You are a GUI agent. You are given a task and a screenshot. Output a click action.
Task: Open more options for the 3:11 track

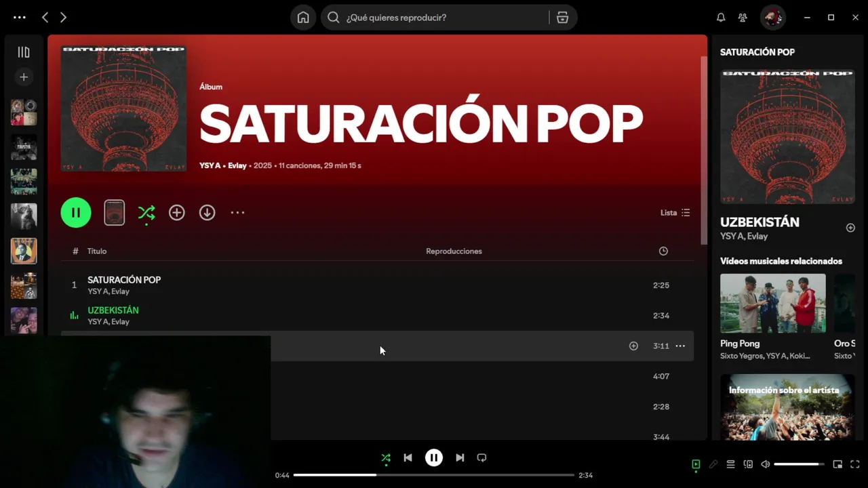[680, 346]
